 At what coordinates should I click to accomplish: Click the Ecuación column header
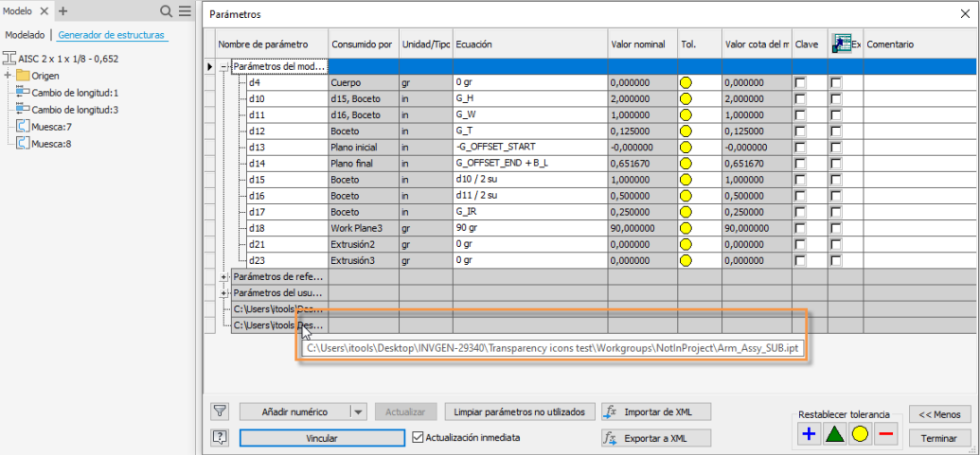530,44
